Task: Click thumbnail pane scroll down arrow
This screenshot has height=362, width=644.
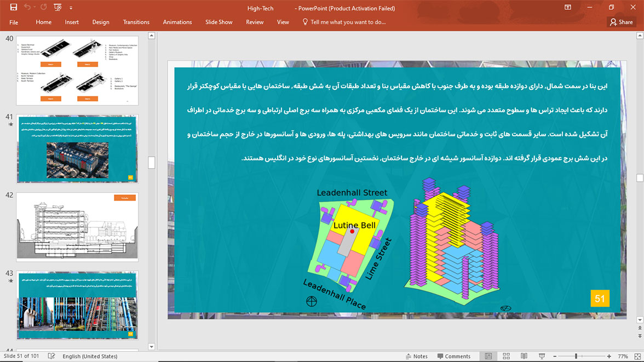Action: 152,346
